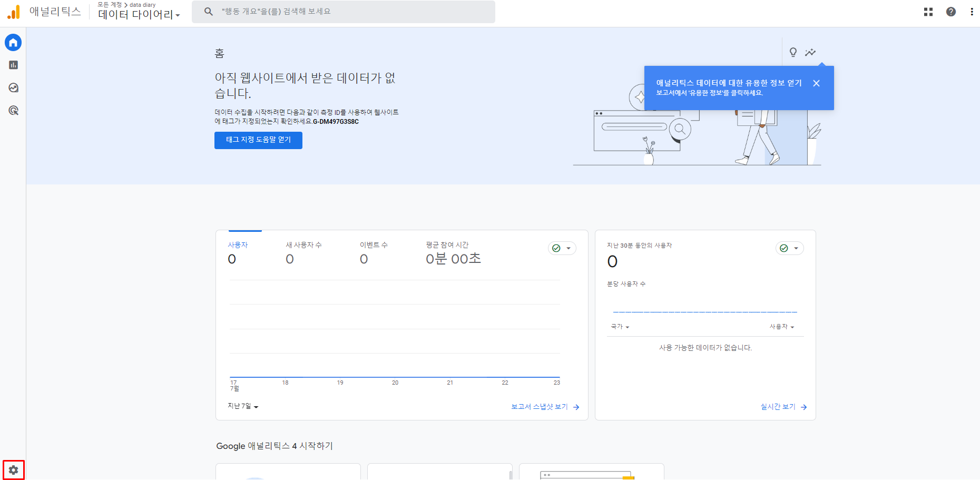Viewport: 980px width, 480px height.
Task: Select the 이벤트 수 metric tab
Action: click(374, 253)
